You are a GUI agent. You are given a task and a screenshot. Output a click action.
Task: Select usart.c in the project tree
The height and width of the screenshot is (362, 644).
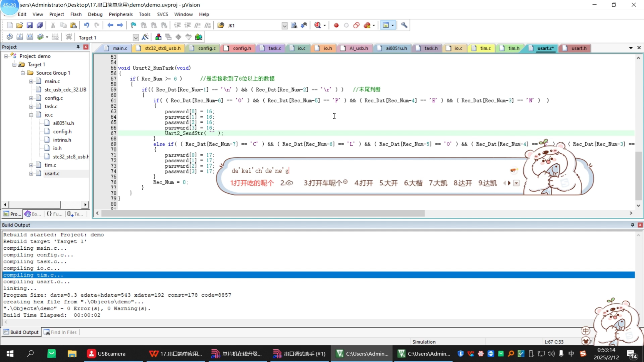[52, 173]
